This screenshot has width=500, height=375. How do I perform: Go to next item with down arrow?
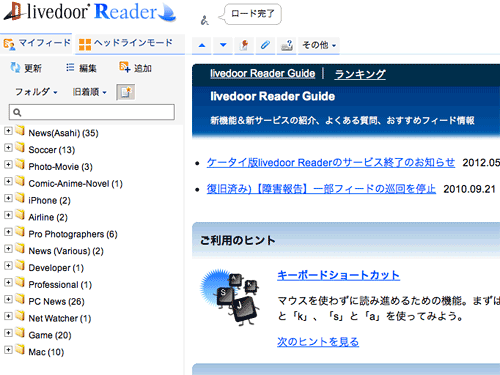(x=223, y=45)
